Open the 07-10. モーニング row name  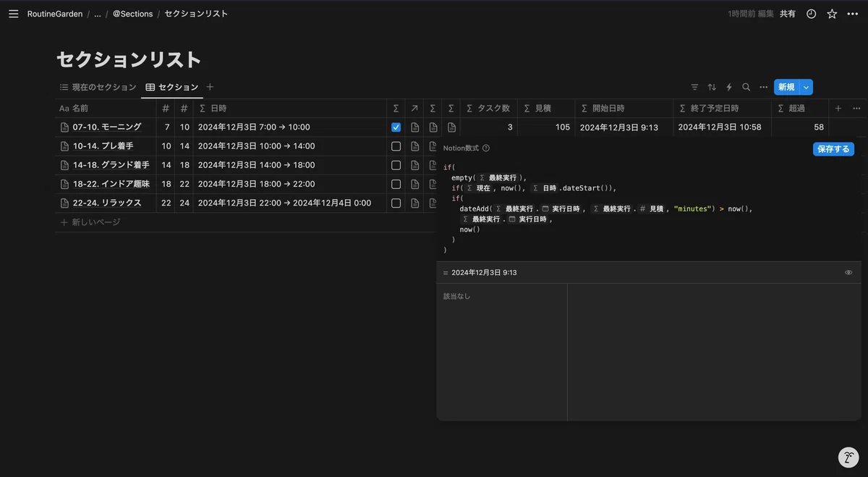tap(107, 127)
